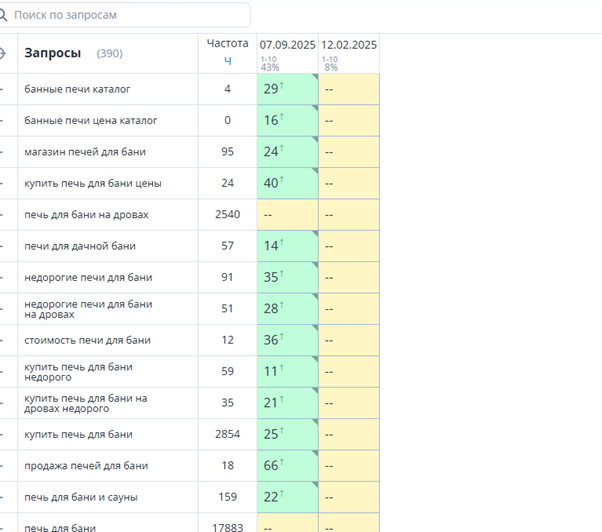Click the '1-10 43%' summary under 07.09.2025
Image resolution: width=602 pixels, height=532 pixels.
pos(270,64)
